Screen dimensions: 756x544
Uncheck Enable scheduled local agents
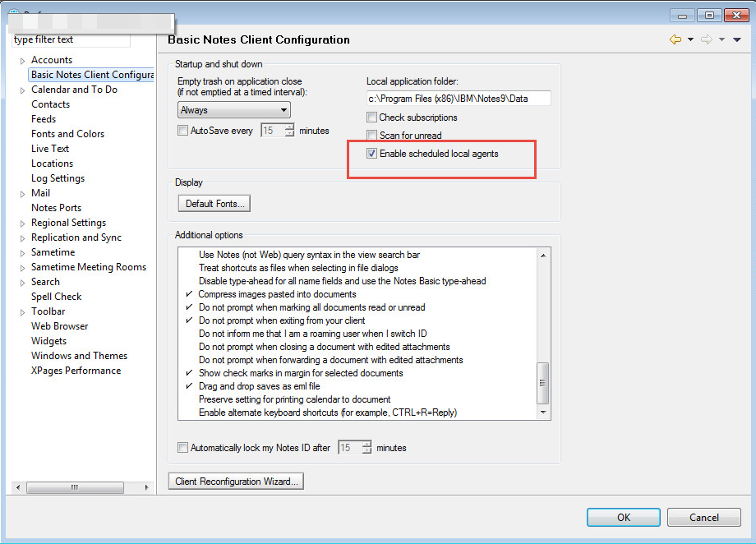tap(371, 154)
